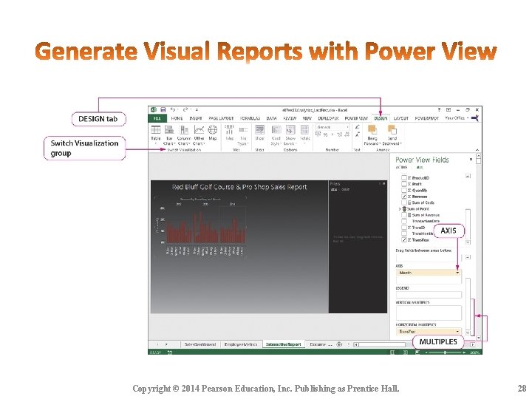Expand the Table button dropdown arrow

[x=156, y=144]
